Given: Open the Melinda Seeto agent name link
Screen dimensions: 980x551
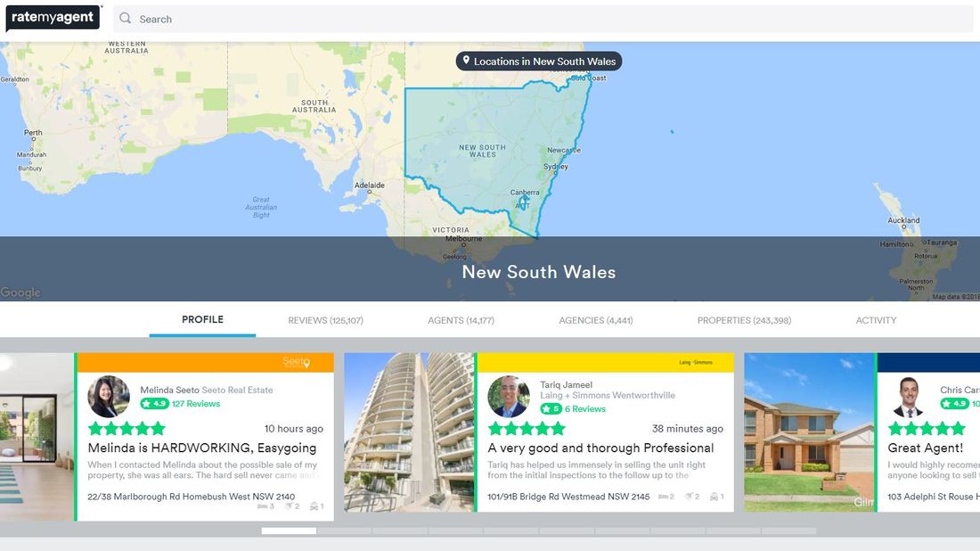Looking at the screenshot, I should pyautogui.click(x=169, y=390).
